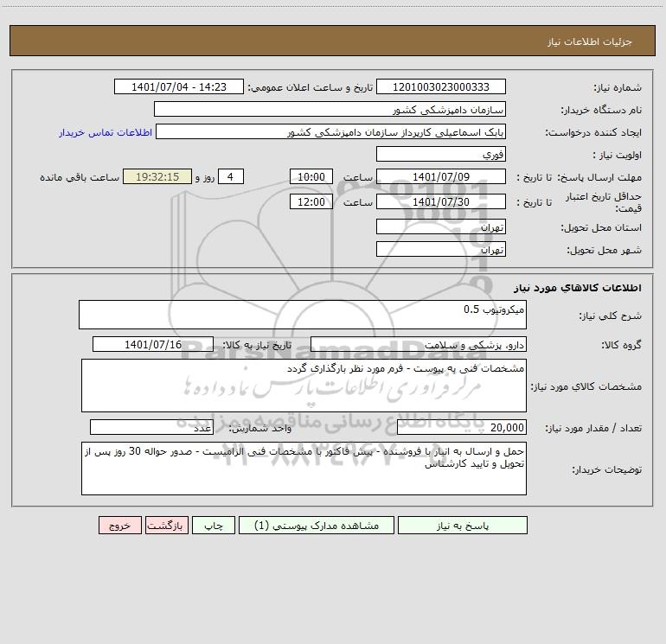Click the تاریخ نیاز به کالا label
666x644 pixels.
coord(258,345)
